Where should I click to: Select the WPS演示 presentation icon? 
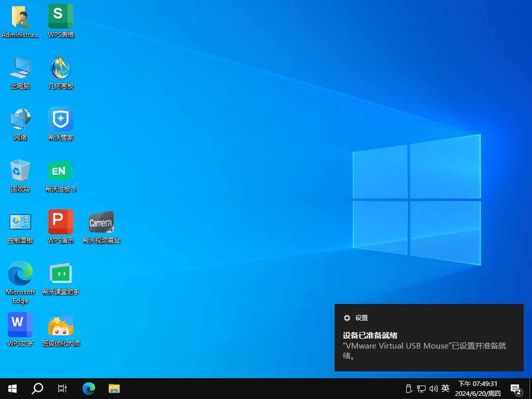(x=61, y=228)
